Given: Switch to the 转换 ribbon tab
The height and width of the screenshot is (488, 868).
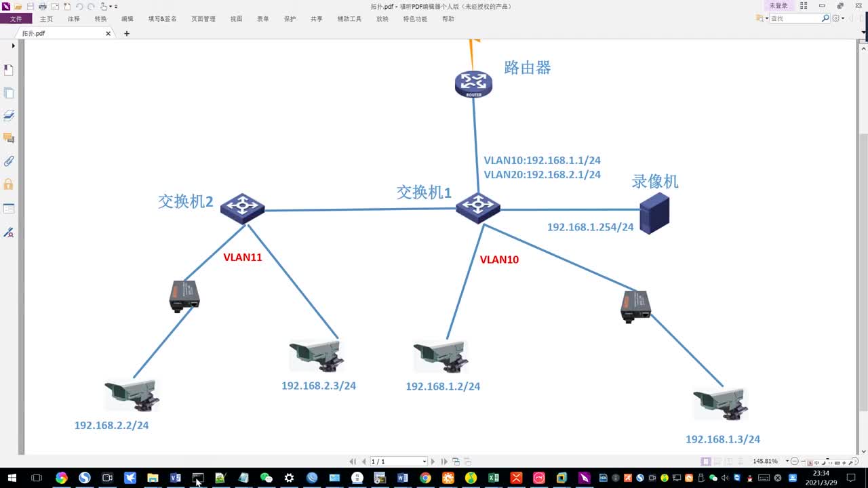Looking at the screenshot, I should coord(100,19).
